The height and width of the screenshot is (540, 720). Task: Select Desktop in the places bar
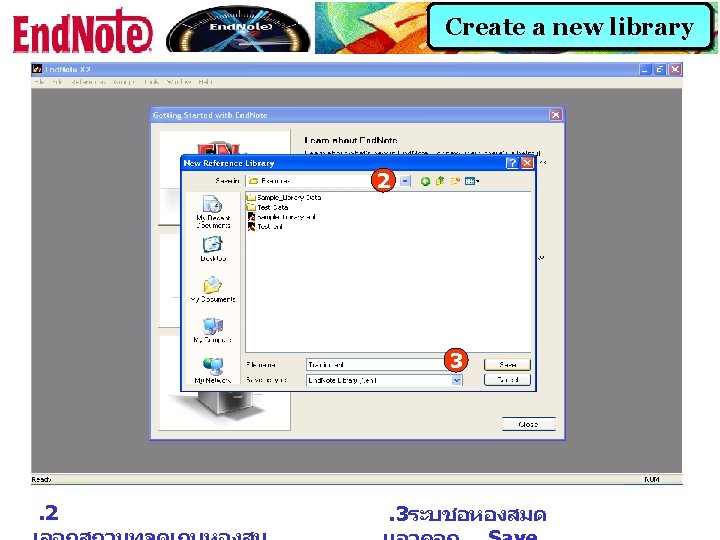pyautogui.click(x=213, y=248)
